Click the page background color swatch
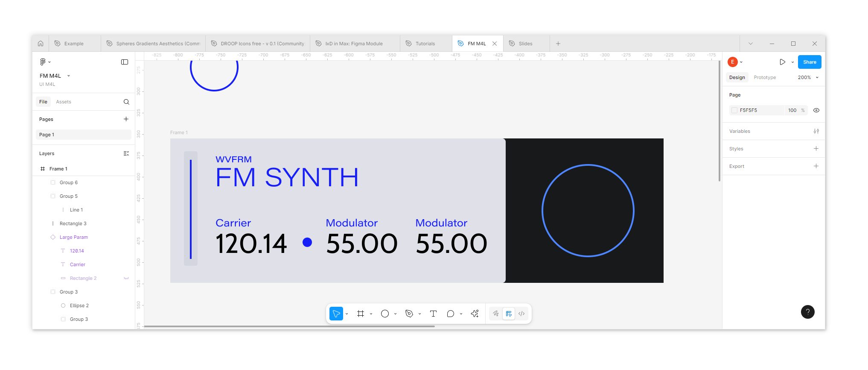Viewport: 868px width, 370px height. [x=734, y=110]
